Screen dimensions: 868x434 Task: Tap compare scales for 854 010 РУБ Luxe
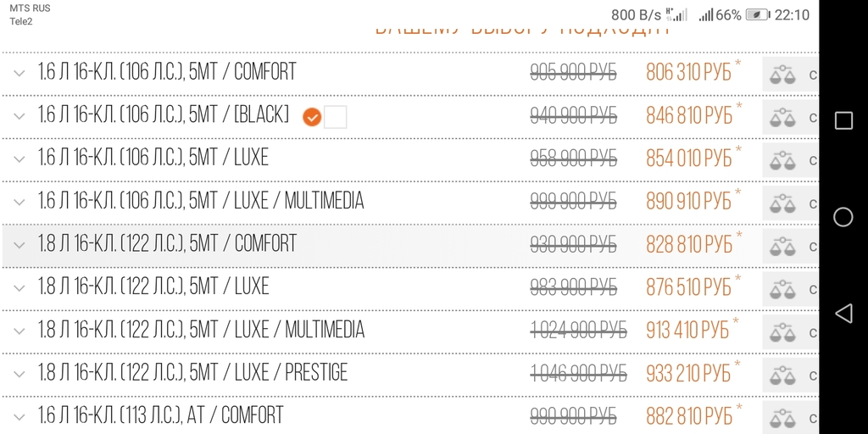pos(782,159)
